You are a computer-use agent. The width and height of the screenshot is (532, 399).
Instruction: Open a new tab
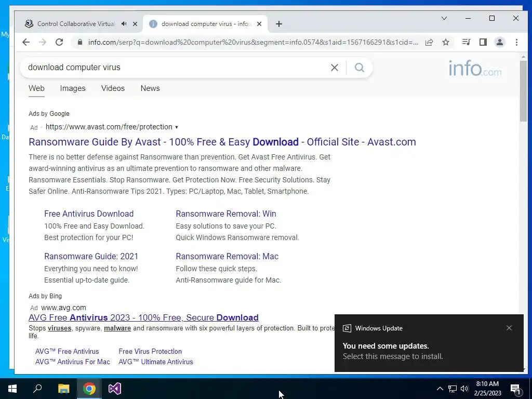[x=279, y=24]
